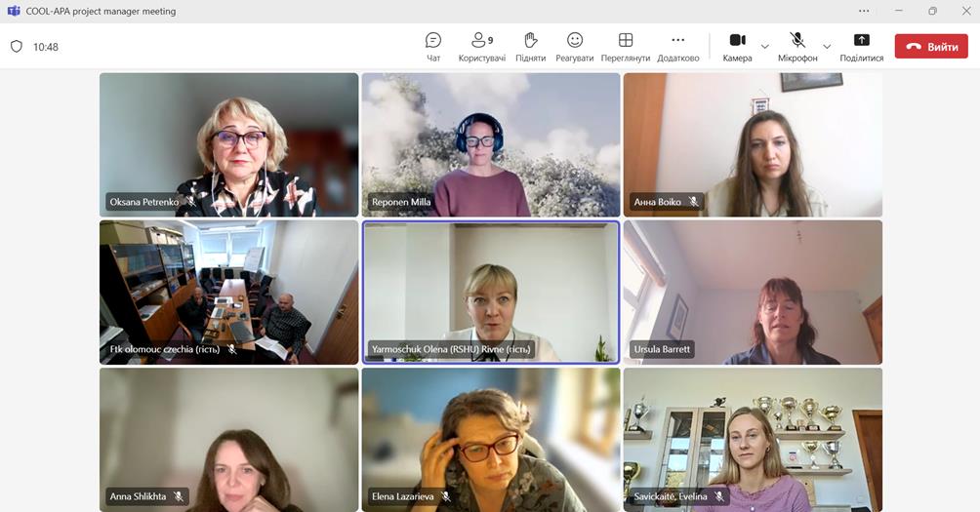Viewport: 980px width, 512px height.
Task: Click Savickaitė, Evelina video tile
Action: [x=753, y=439]
